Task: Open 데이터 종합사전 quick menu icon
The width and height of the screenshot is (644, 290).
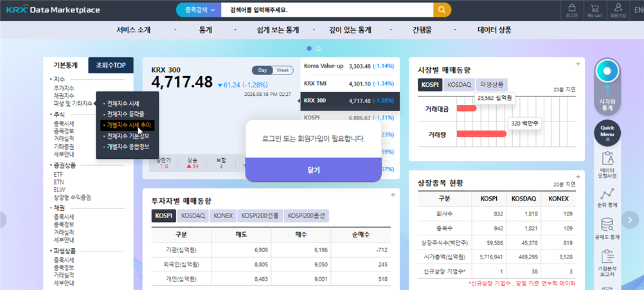Action: [607, 165]
